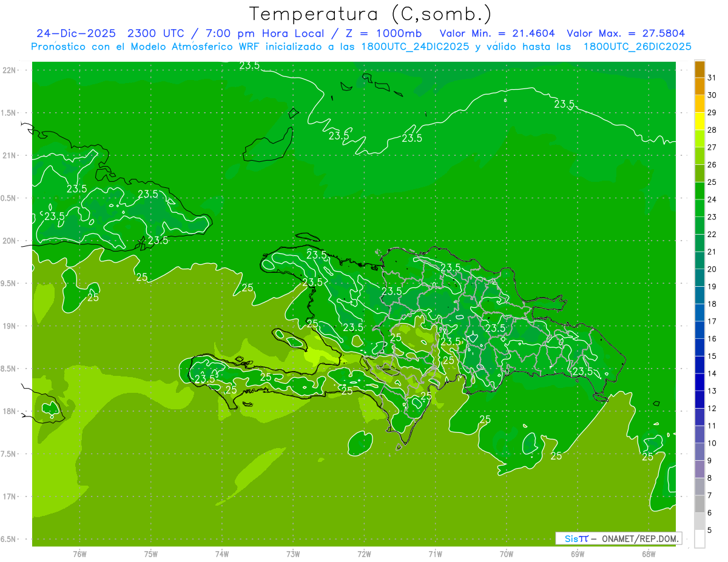Select the teal swatch between 19 and 20

699,278
